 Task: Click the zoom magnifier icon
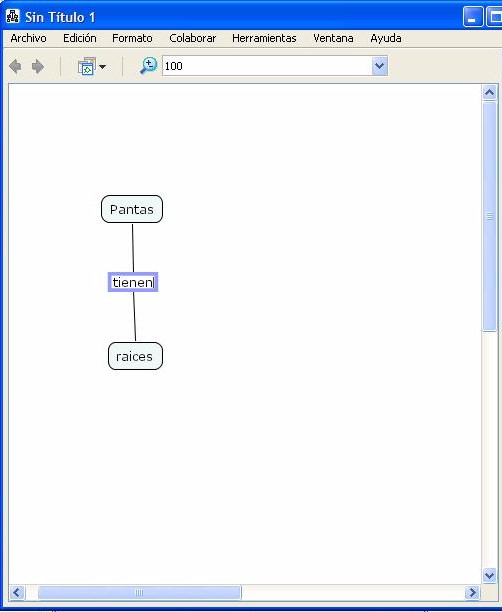click(x=149, y=66)
